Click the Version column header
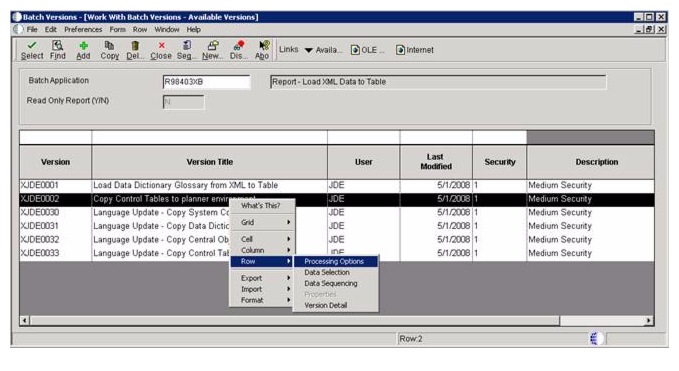The width and height of the screenshot is (679, 371). click(x=55, y=162)
